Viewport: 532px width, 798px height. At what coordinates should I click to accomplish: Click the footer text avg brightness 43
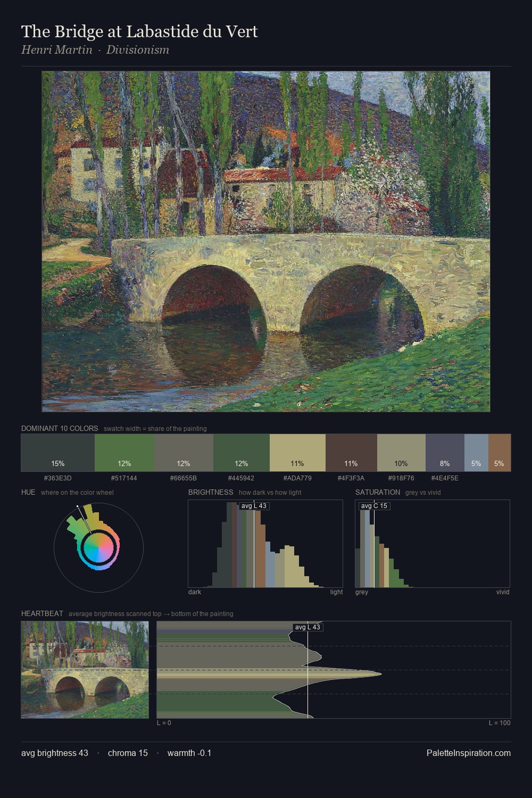click(x=55, y=753)
